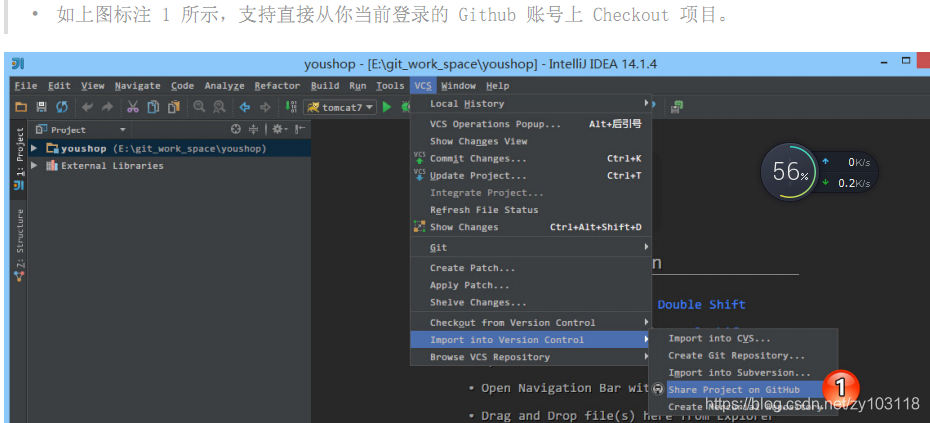Open the Project panel gear settings
The image size is (930, 423).
click(278, 129)
